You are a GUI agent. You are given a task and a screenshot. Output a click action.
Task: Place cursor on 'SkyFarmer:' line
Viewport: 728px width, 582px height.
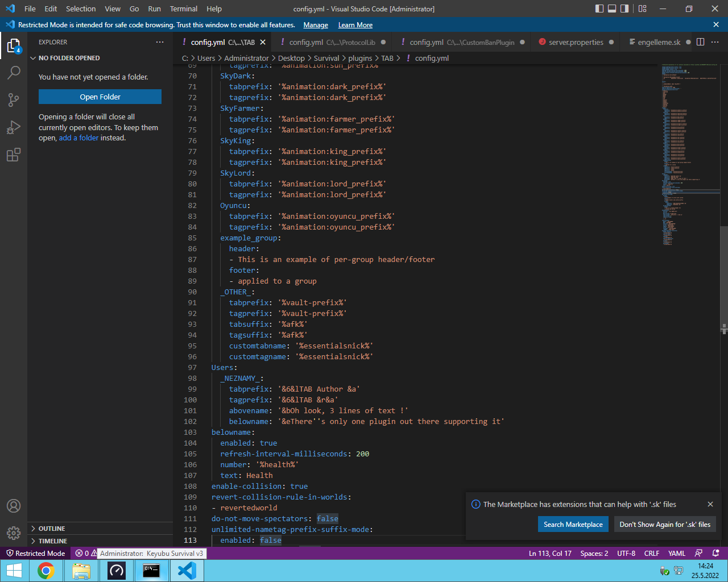tap(242, 108)
